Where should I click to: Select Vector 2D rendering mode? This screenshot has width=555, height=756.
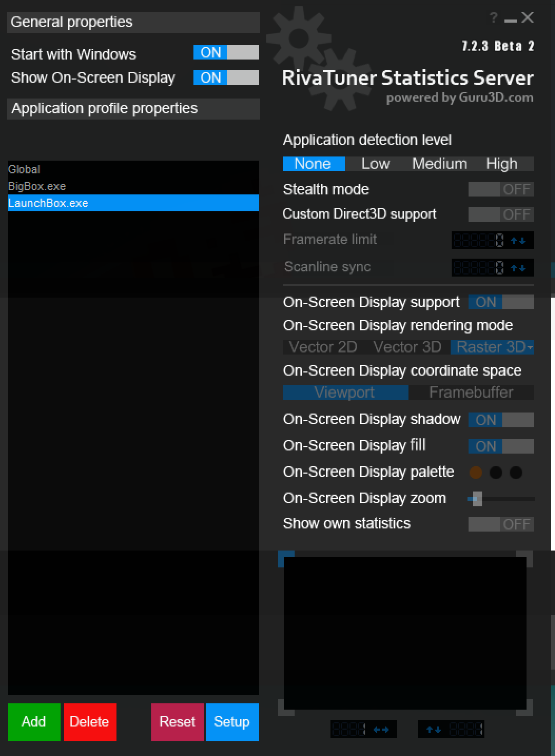coord(323,347)
